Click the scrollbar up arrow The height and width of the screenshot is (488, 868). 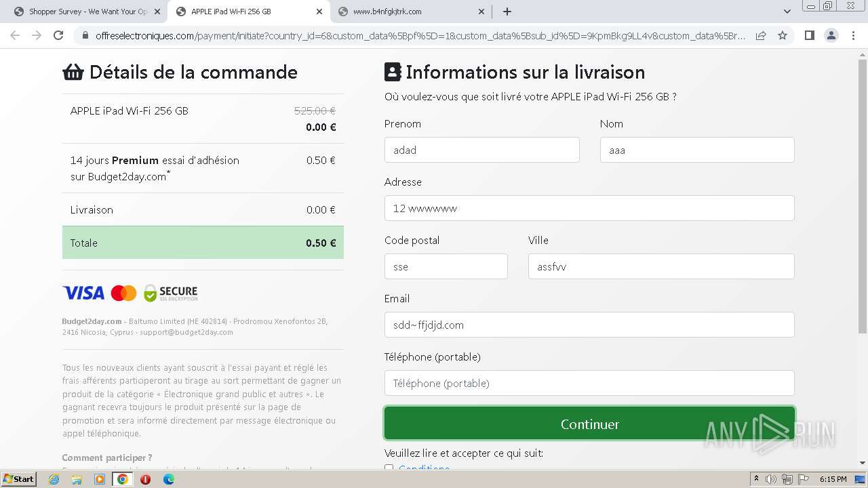click(x=863, y=54)
